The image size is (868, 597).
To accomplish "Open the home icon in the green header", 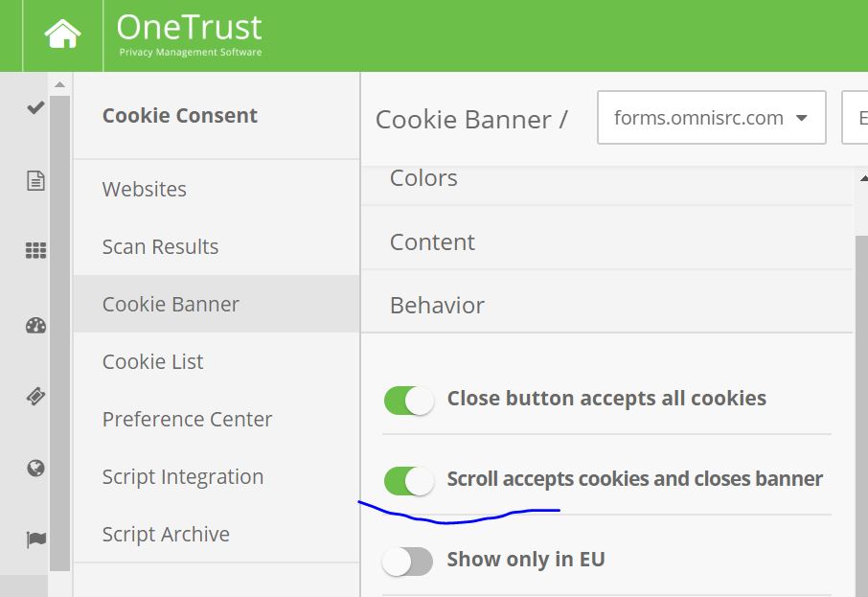I will [x=62, y=33].
